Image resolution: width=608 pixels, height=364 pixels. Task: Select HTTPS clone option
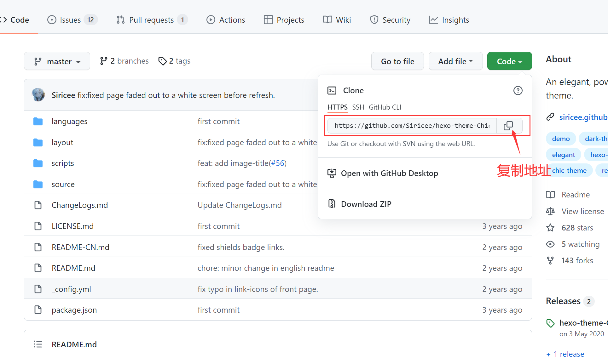tap(337, 107)
